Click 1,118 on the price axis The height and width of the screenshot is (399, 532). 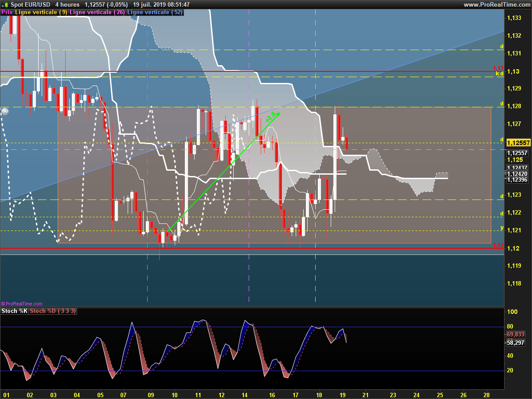point(514,283)
